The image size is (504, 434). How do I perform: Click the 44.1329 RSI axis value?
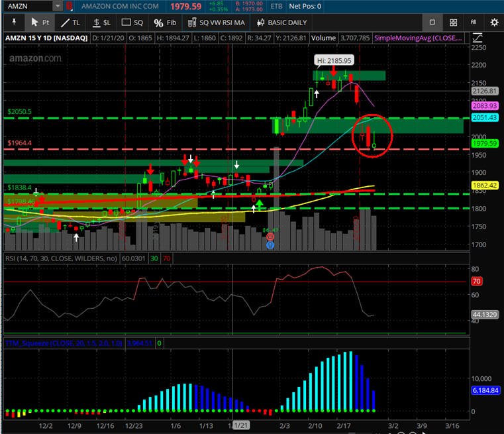tap(485, 315)
